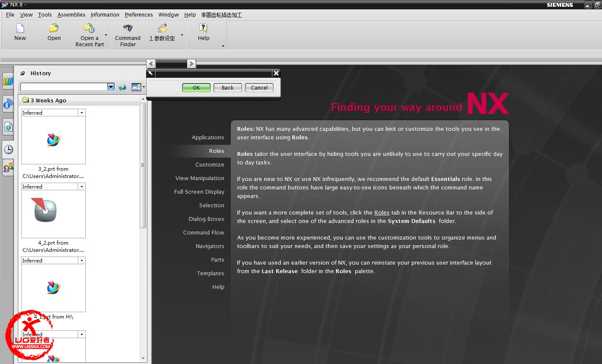Select the Full Screen Display topic
Image resolution: width=602 pixels, height=364 pixels.
coord(199,192)
